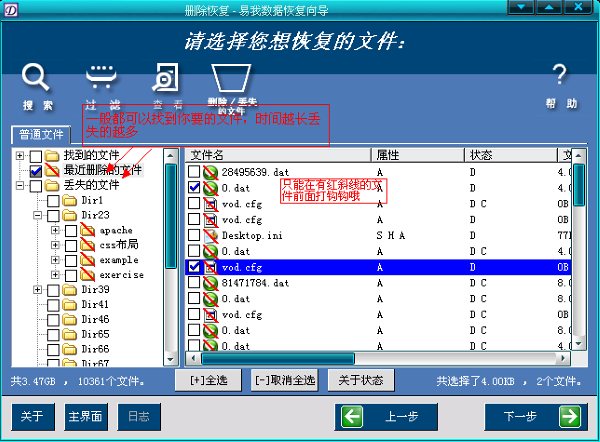Click the example deleted folder icon
600x442 pixels.
[x=88, y=260]
